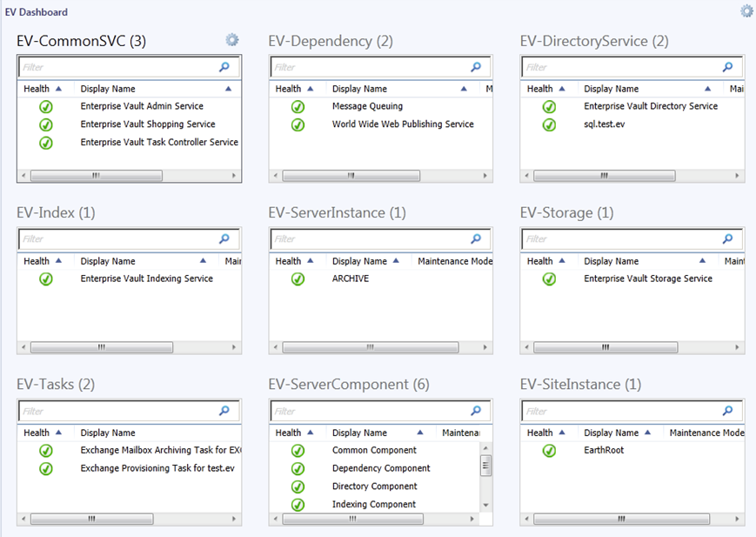756x537 pixels.
Task: Select Exchange Provisioning Task for test.ev
Action: (130, 468)
